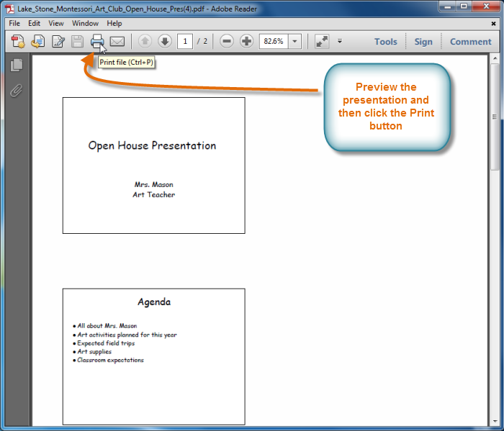The image size is (504, 431).
Task: Click the edit/sign document toolbar icon
Action: point(58,42)
